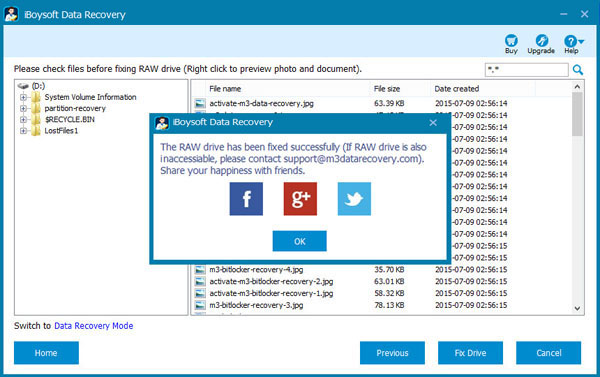Click the Upgrade icon
The height and width of the screenshot is (377, 600).
pyautogui.click(x=541, y=41)
